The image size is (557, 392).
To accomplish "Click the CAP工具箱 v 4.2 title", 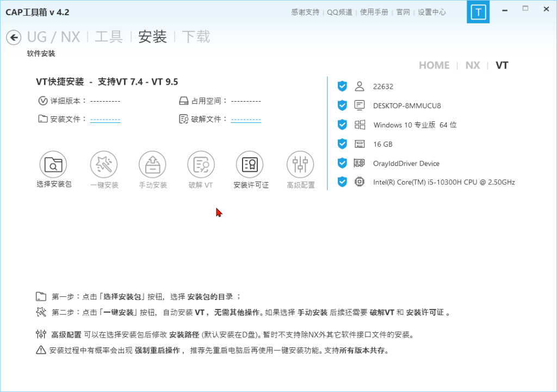I will tap(38, 12).
